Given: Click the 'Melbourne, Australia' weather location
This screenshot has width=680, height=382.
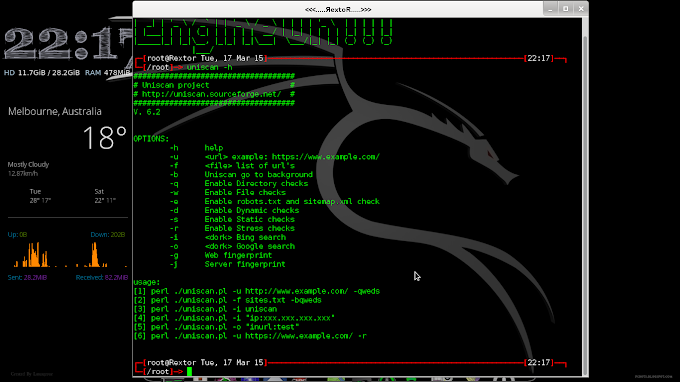Looking at the screenshot, I should 55,111.
